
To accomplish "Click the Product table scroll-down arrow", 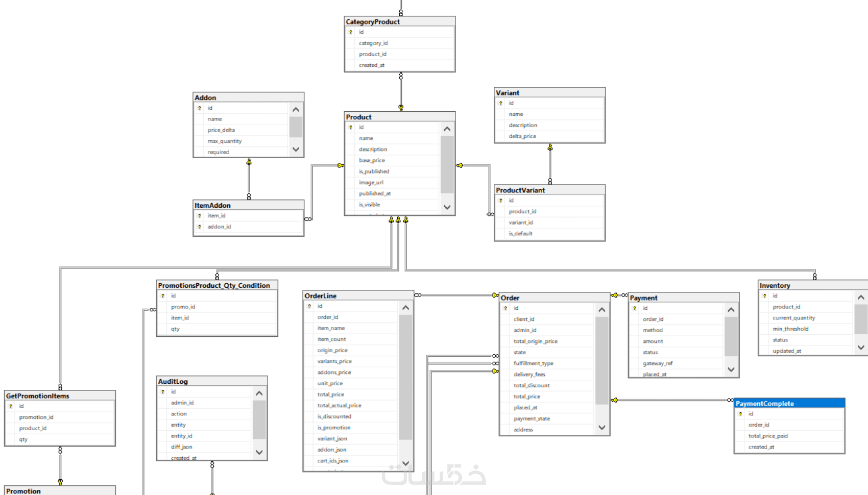I will tap(447, 207).
